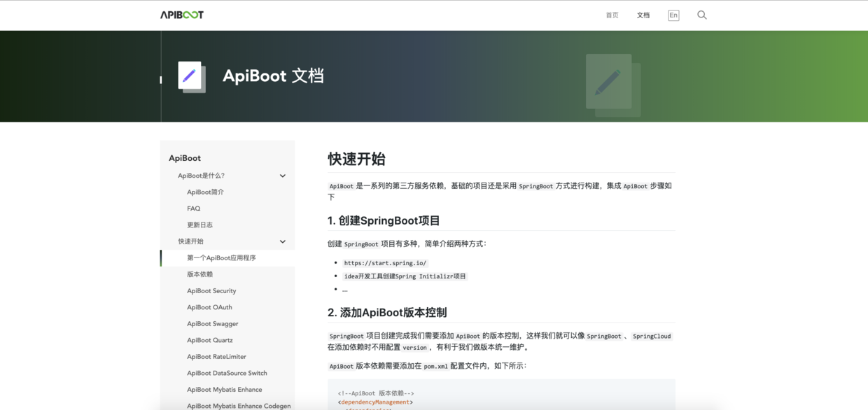Click the ApiBoot 文档 banner title
The image size is (868, 410).
[x=273, y=76]
